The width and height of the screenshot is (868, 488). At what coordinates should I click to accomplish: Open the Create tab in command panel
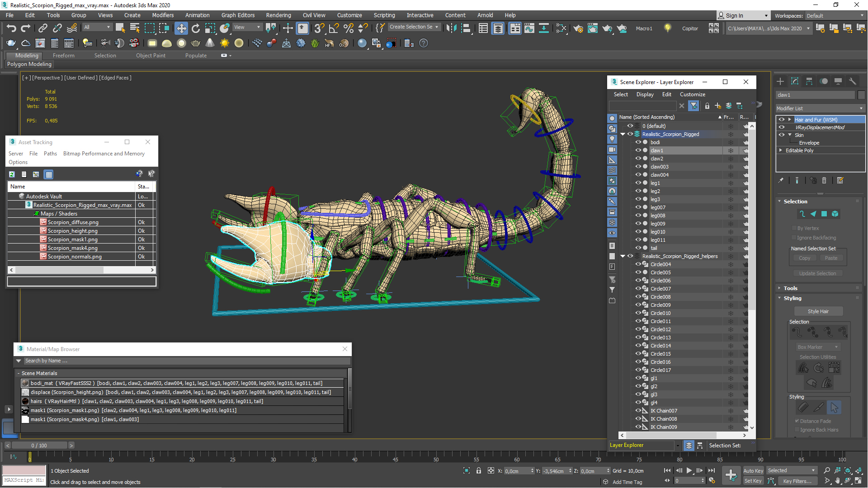click(x=780, y=81)
